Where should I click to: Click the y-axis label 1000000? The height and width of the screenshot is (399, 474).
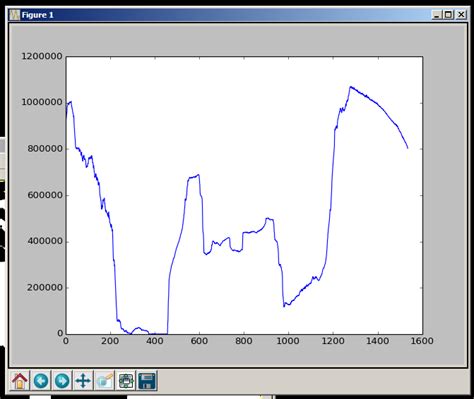[x=42, y=102]
